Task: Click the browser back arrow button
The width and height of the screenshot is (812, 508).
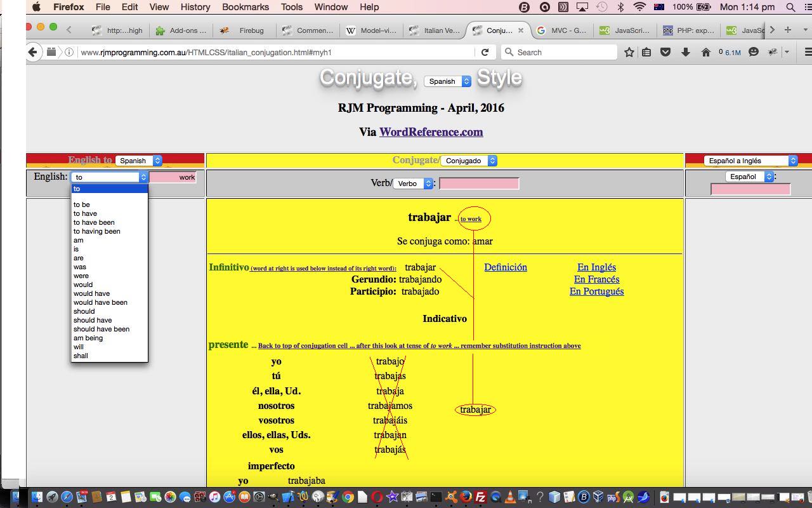Action: 33,52
